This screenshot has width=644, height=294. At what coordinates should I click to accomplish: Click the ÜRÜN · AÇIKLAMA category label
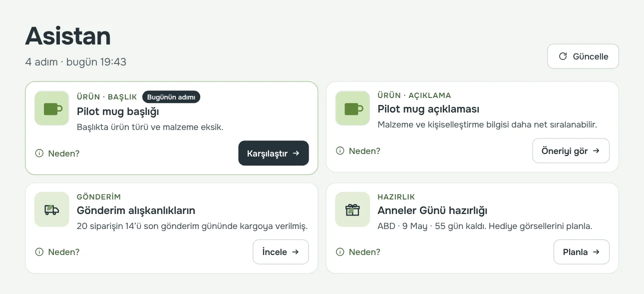point(414,95)
